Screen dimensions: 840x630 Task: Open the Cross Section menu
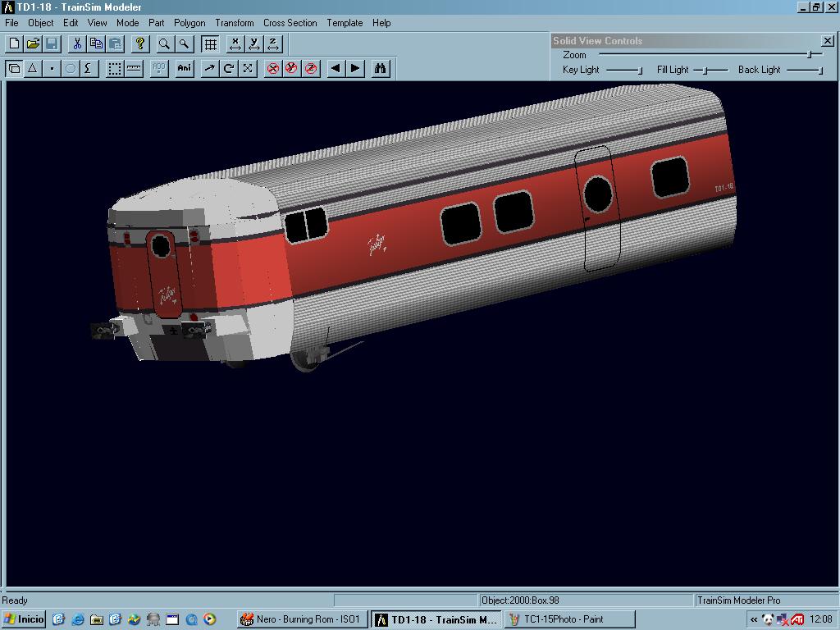point(290,23)
